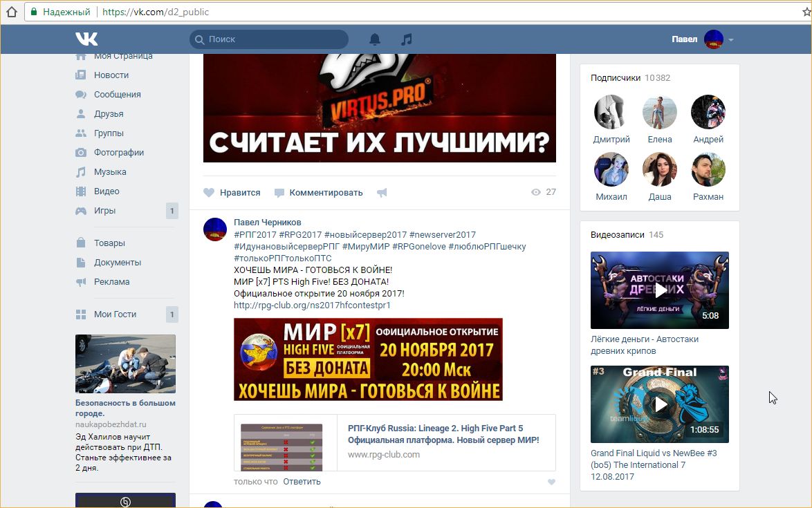Click the browser bookmark star icon
The height and width of the screenshot is (508, 812).
(807, 12)
